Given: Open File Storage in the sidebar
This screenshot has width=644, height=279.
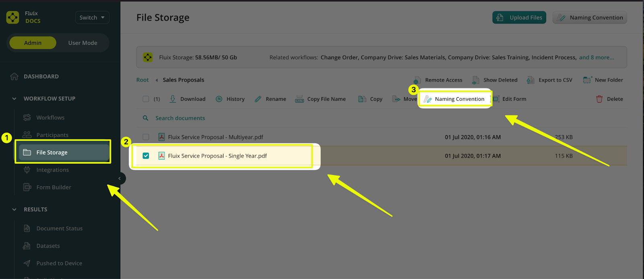Looking at the screenshot, I should (x=52, y=152).
